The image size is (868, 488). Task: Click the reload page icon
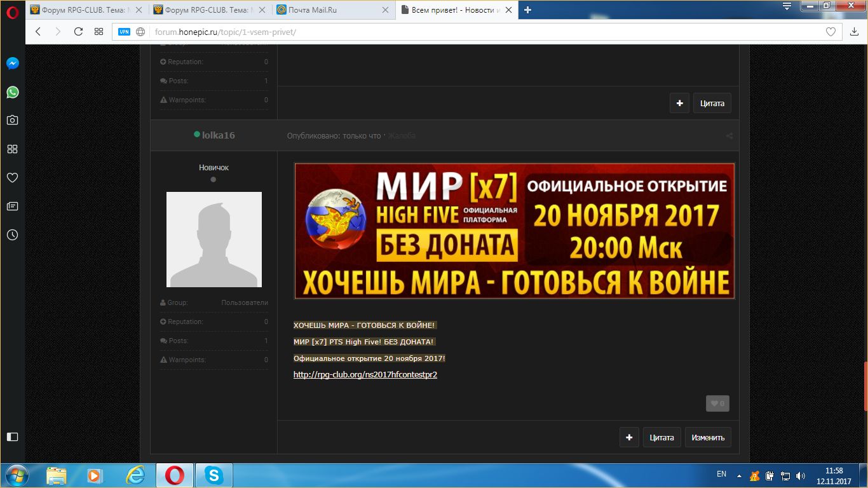click(78, 31)
